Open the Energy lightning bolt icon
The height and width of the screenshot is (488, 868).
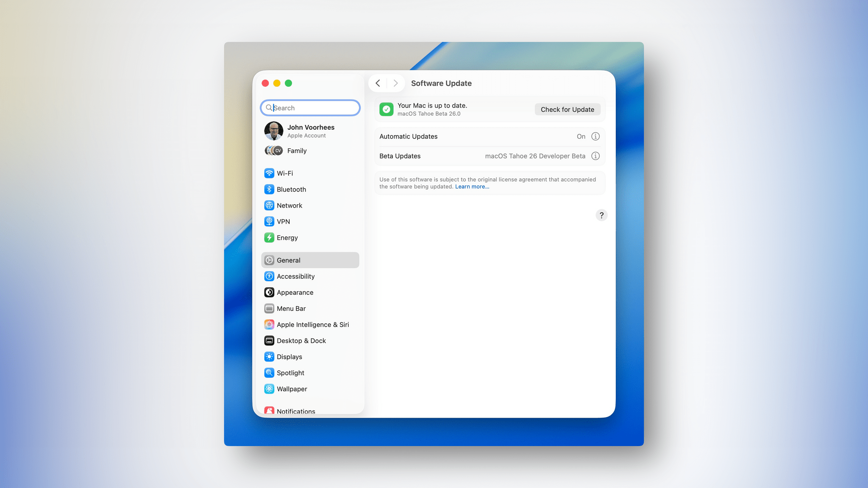[x=269, y=238]
